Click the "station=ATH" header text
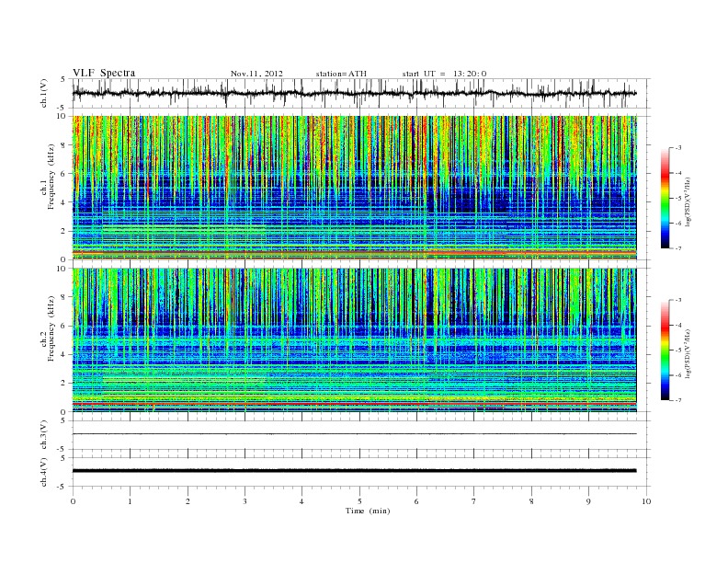The height and width of the screenshot is (563, 728). 341,74
